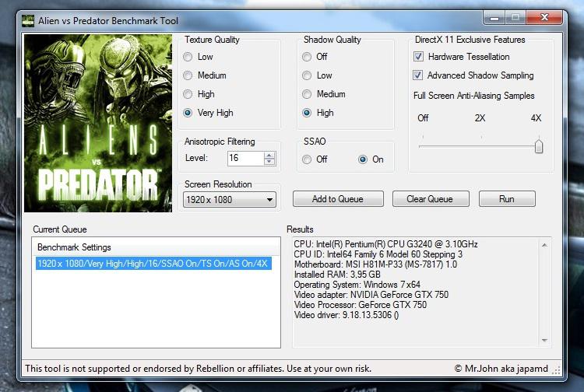Click the Anisotropic Filtering level field
The width and height of the screenshot is (584, 392).
point(245,159)
